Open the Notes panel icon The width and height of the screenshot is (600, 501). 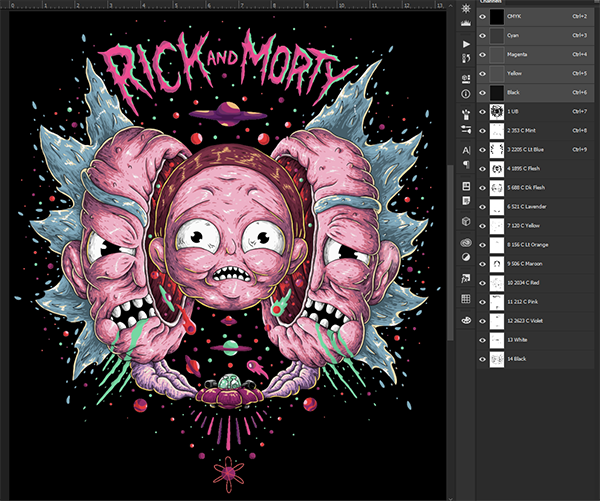466,201
